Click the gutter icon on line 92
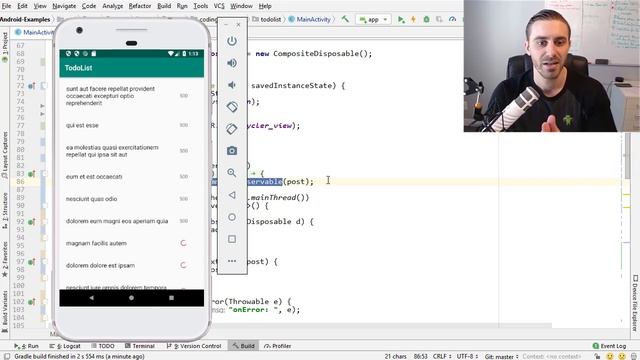 tap(31, 222)
